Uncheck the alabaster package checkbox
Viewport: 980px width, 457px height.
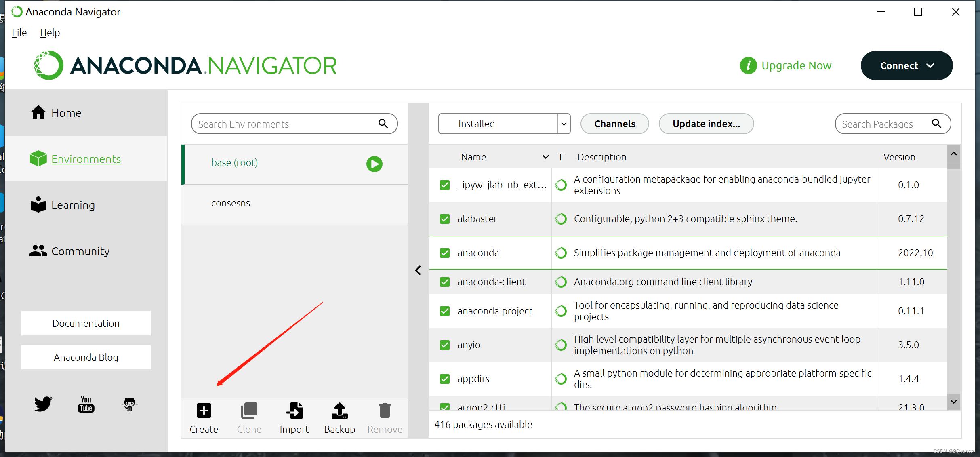(x=445, y=219)
